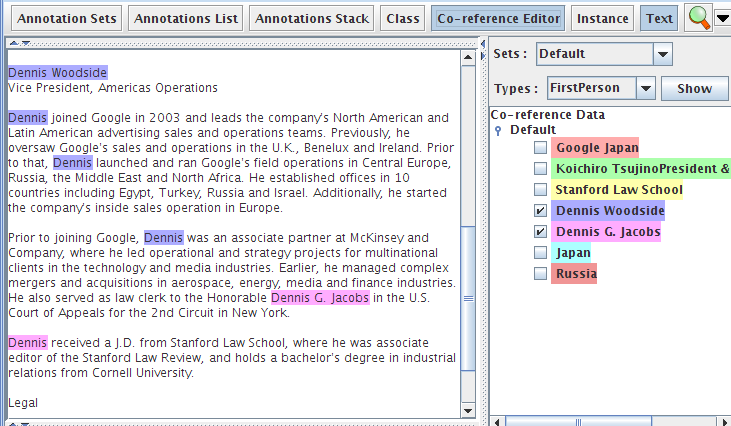The width and height of the screenshot is (731, 426).
Task: Select the Dennis G. Jacobs chain in the tree
Action: point(606,232)
